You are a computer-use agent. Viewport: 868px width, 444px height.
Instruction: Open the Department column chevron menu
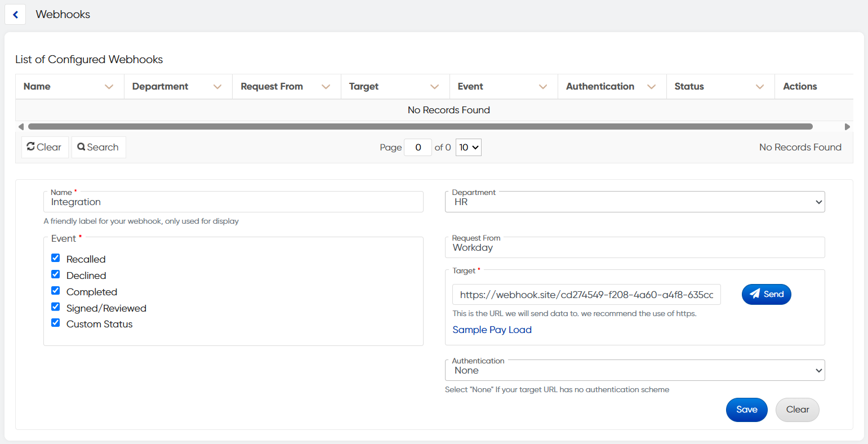pos(217,87)
